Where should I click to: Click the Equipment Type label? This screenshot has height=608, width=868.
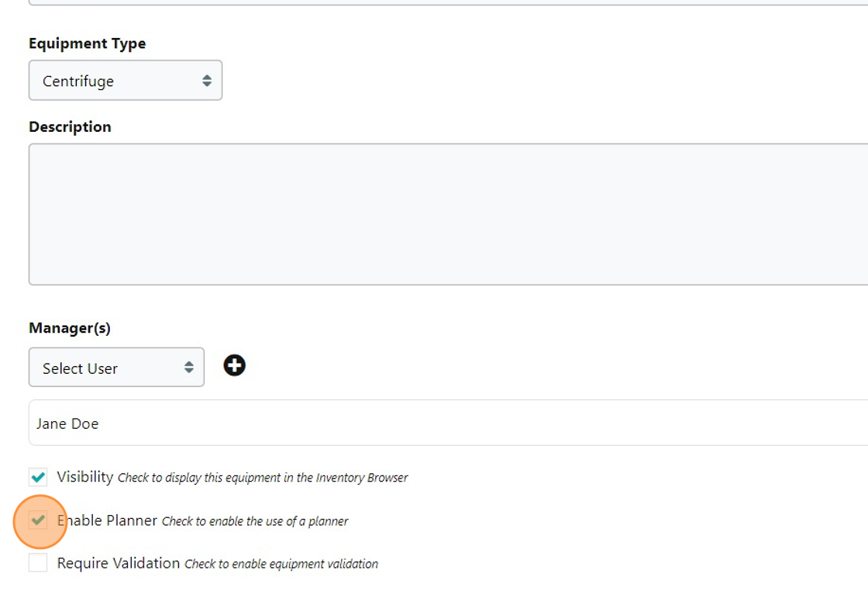pyautogui.click(x=88, y=43)
